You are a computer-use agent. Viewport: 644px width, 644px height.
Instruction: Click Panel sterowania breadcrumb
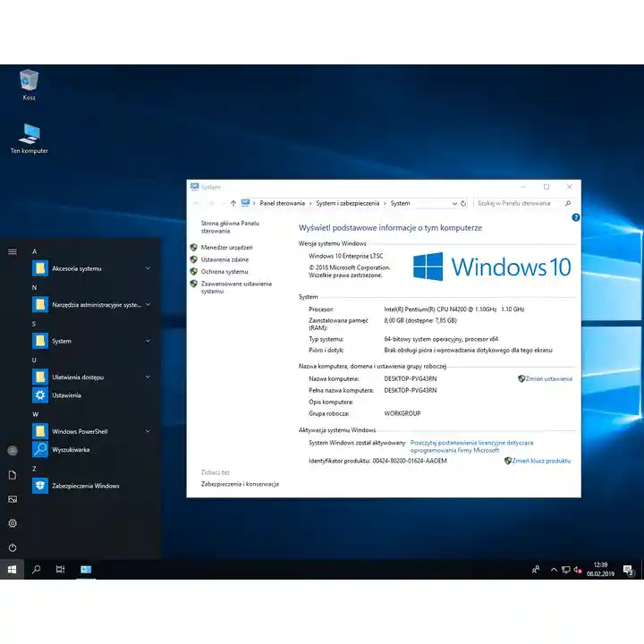click(282, 203)
